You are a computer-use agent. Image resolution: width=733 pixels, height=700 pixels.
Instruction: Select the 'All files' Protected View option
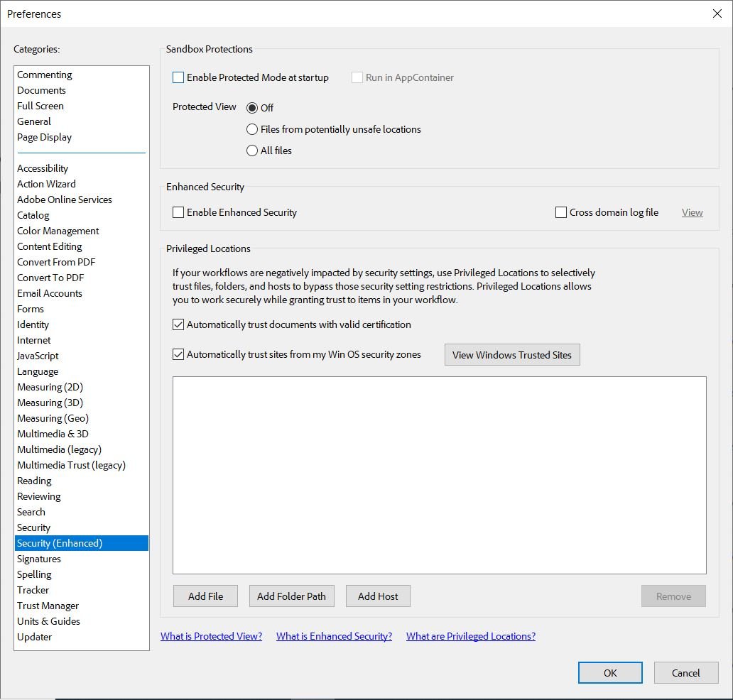click(252, 151)
